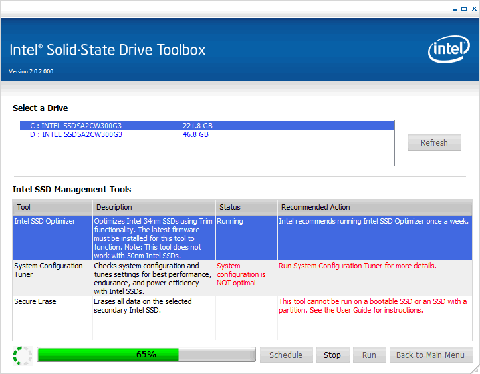Image resolution: width=480 pixels, height=374 pixels.
Task: Select the 46.0 GB Intel SSD drive row
Action: pyautogui.click(x=207, y=134)
